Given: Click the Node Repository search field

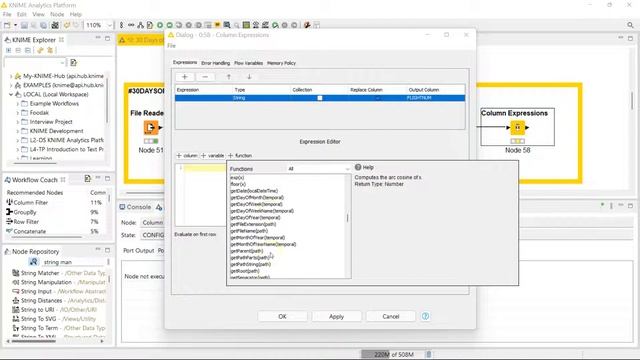Looking at the screenshot, I should coord(73,262).
